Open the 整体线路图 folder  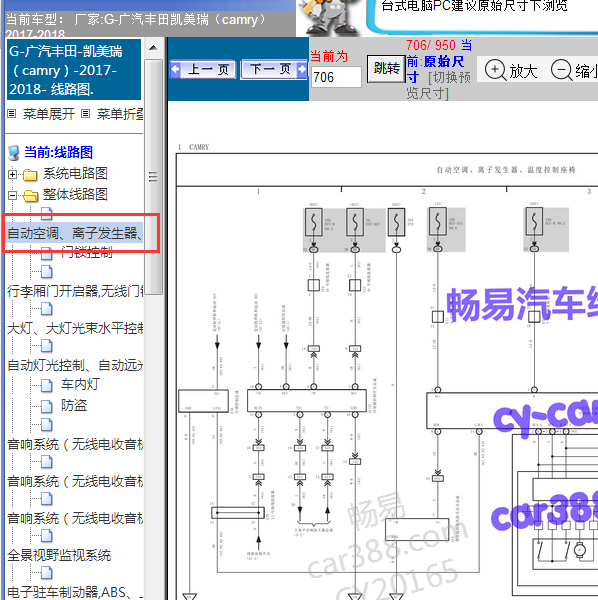click(x=75, y=194)
